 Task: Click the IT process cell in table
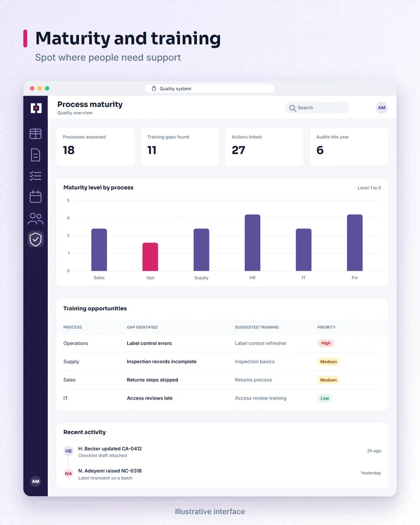(65, 398)
